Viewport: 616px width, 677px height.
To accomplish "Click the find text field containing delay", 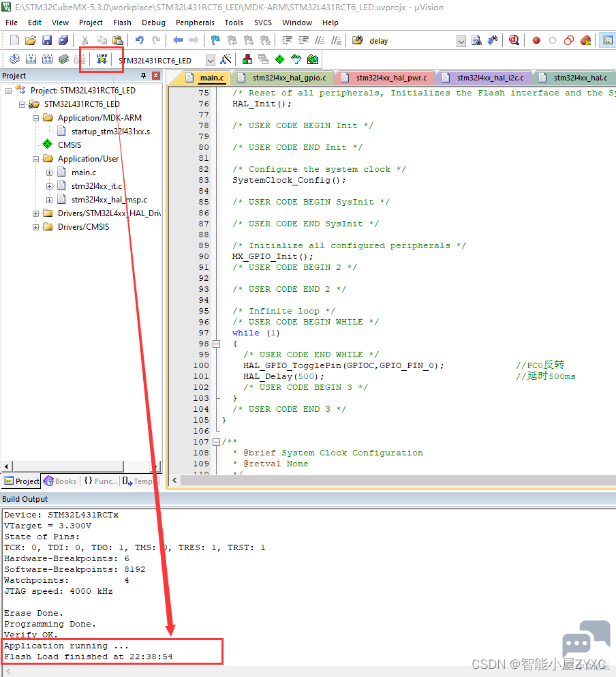I will pos(410,41).
